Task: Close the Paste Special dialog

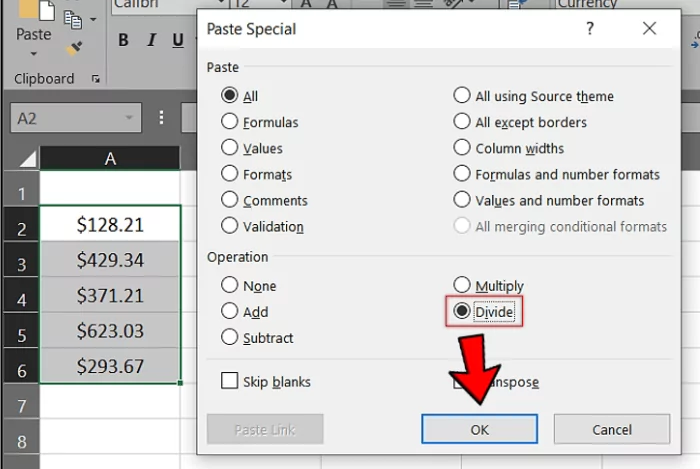Action: click(x=649, y=29)
